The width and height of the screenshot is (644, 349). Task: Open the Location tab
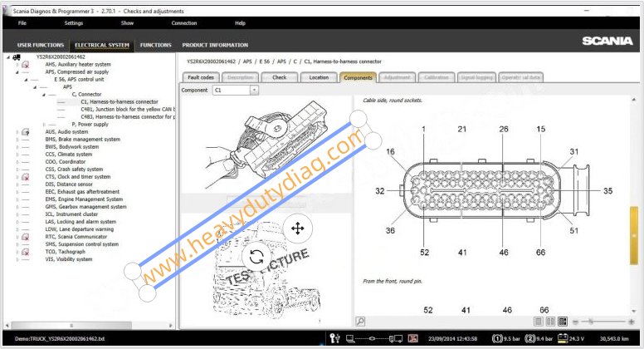tap(319, 77)
